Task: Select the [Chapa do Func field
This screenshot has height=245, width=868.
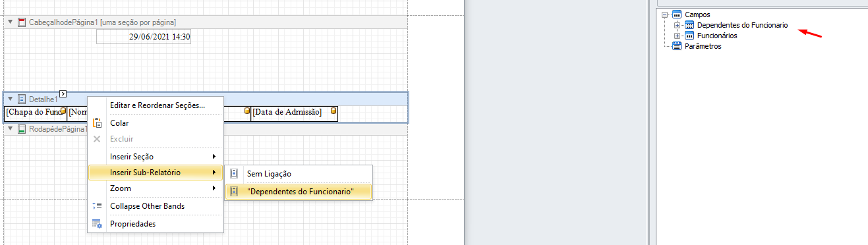Action: (x=35, y=113)
